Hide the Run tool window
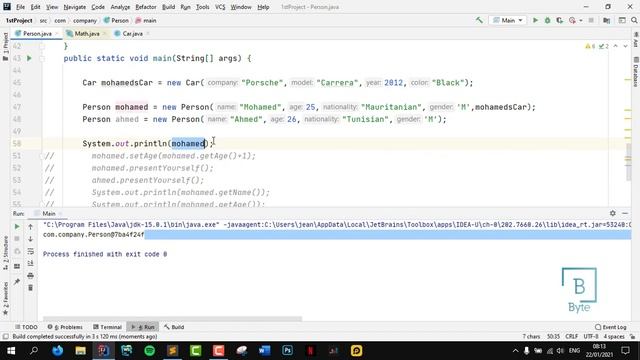The height and width of the screenshot is (360, 640). coord(625,213)
